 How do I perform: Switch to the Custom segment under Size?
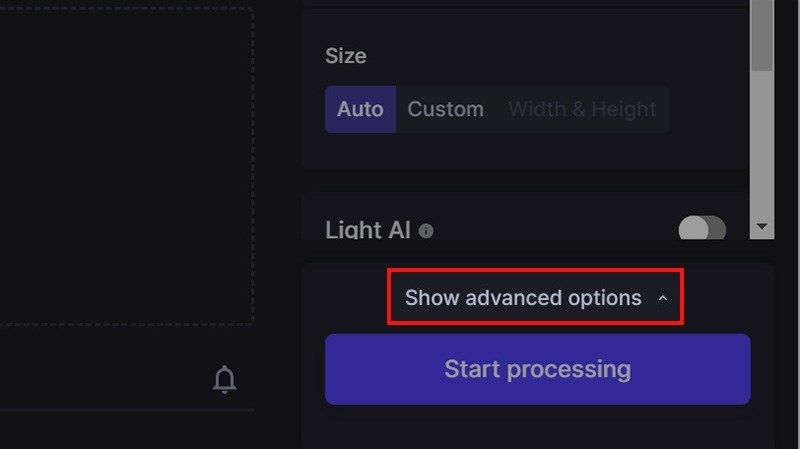(445, 109)
